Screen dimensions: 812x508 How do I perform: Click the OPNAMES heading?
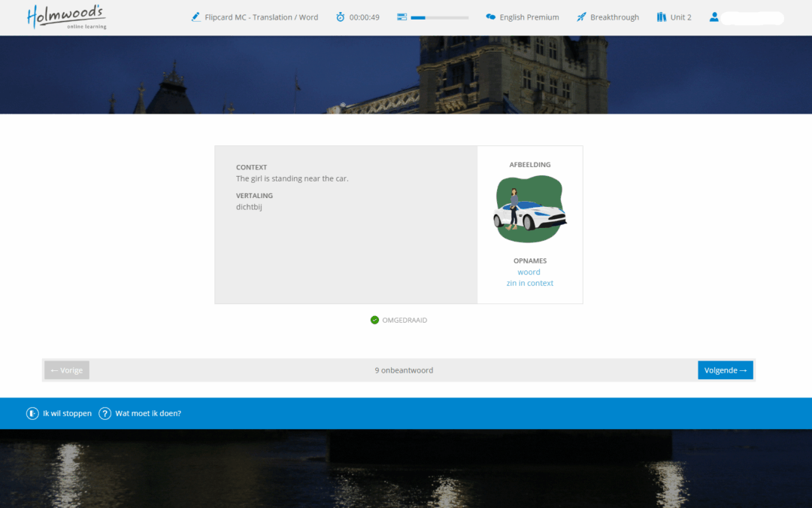(x=530, y=260)
